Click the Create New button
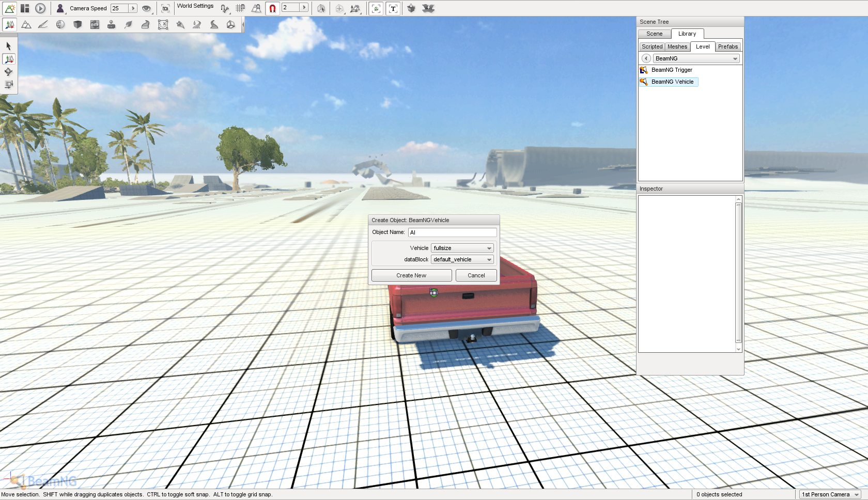Viewport: 868px width, 500px height. click(411, 275)
